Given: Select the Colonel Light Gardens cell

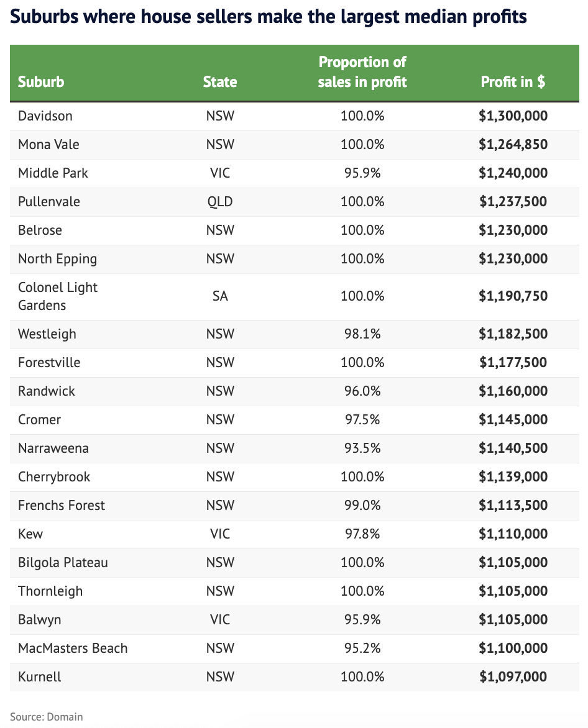Looking at the screenshot, I should [58, 296].
